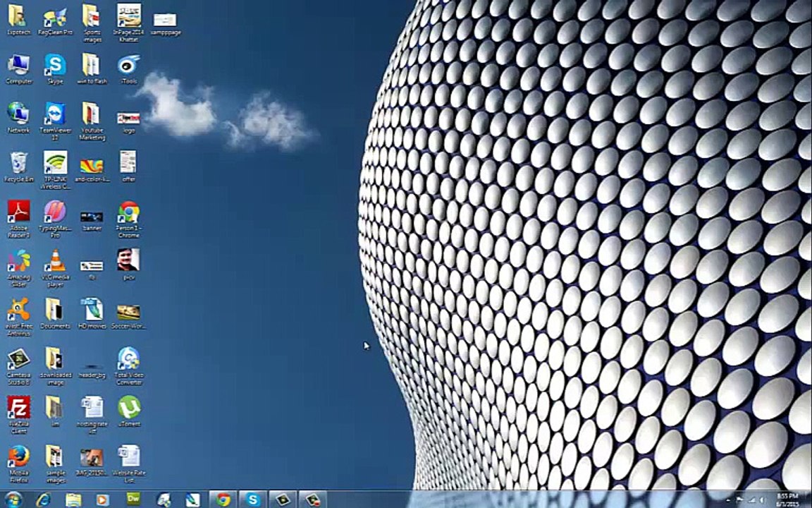Select the Soccer Wor... image file

[x=128, y=316]
